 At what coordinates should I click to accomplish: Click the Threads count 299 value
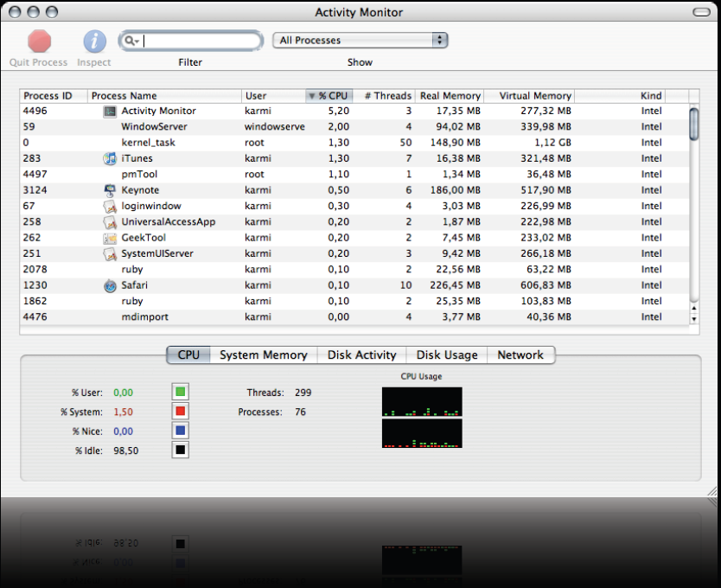click(x=303, y=393)
